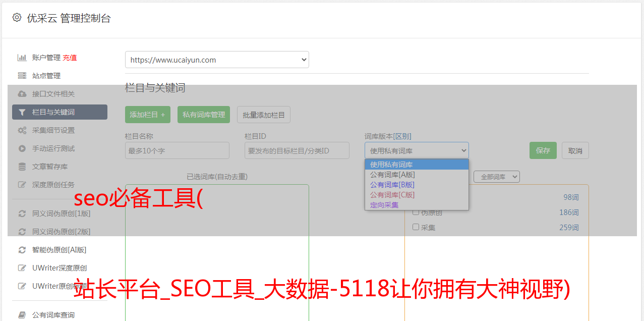Click the edit icon for UWriter原创标题

pyautogui.click(x=22, y=286)
